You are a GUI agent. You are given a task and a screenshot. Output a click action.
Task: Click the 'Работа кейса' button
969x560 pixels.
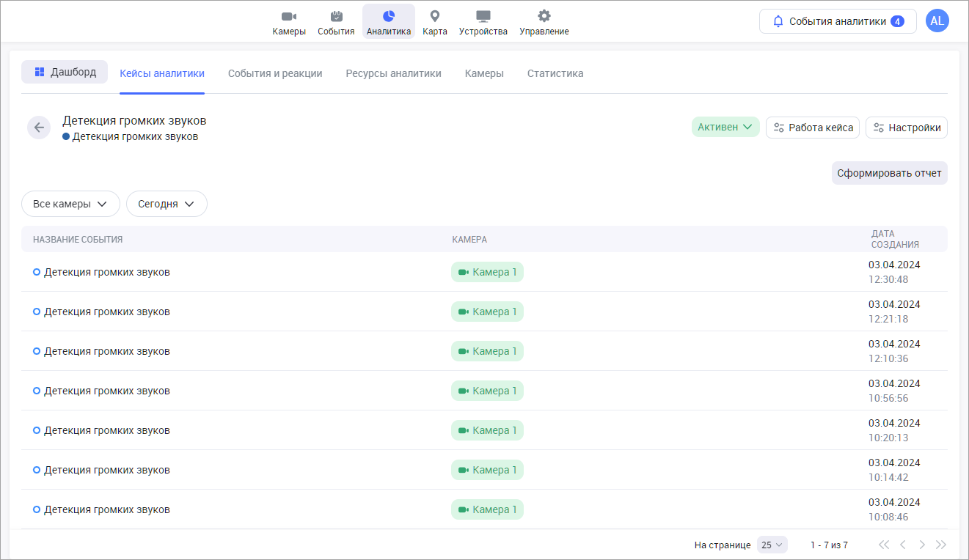(813, 128)
